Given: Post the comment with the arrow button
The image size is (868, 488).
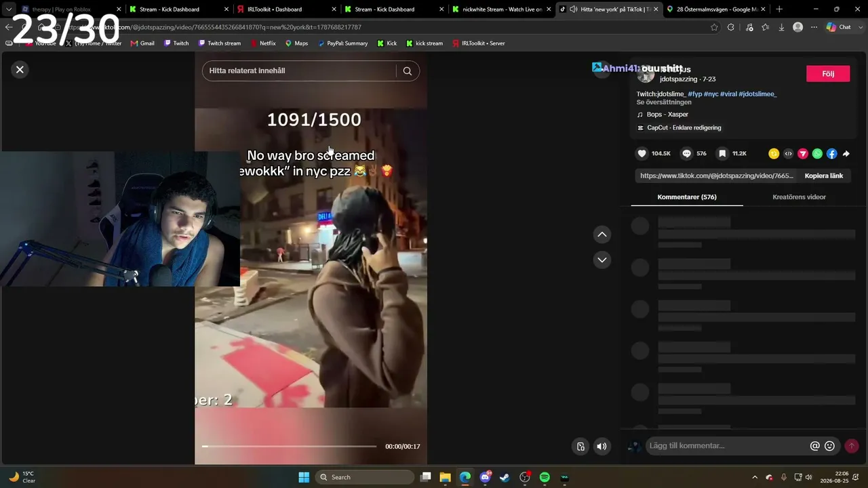Looking at the screenshot, I should point(852,446).
